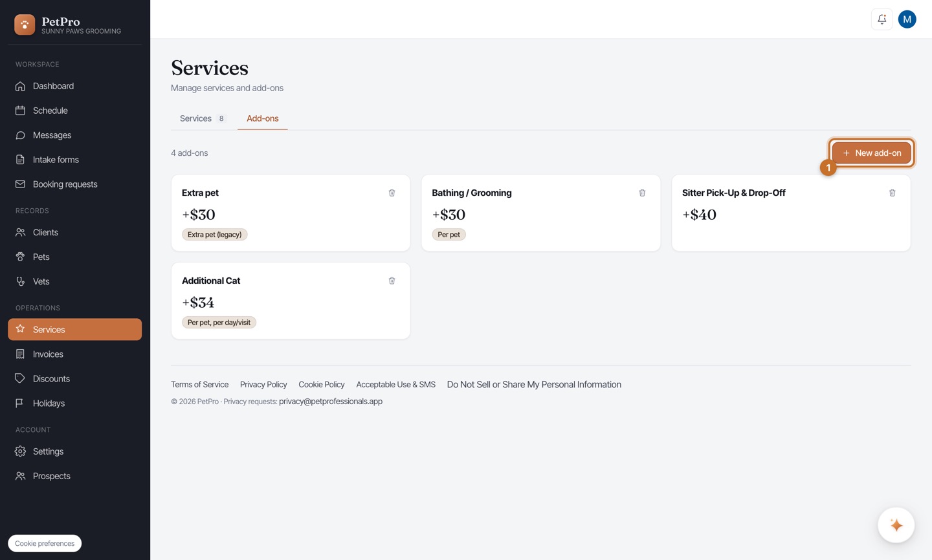Open the Extra pet add-on card title
This screenshot has width=932, height=560.
pyautogui.click(x=200, y=193)
